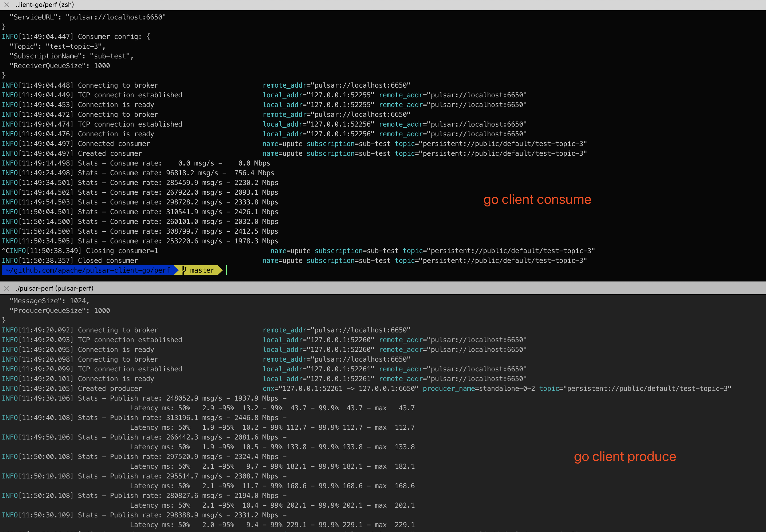Click the "SubscriptionName": "sub-test" config line
This screenshot has width=766, height=532.
[71, 56]
